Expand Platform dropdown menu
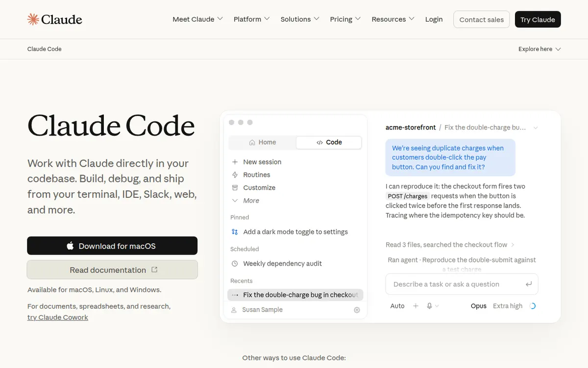This screenshot has height=368, width=588. pyautogui.click(x=251, y=19)
